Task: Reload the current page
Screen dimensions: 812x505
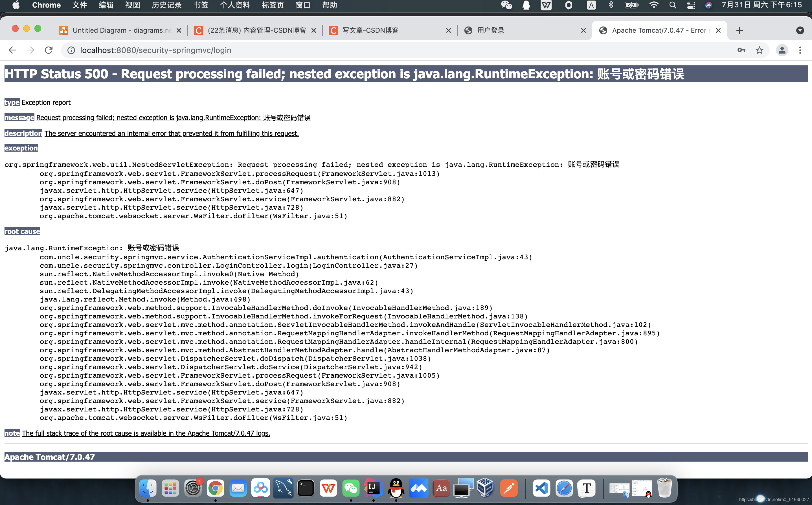Action: point(49,50)
